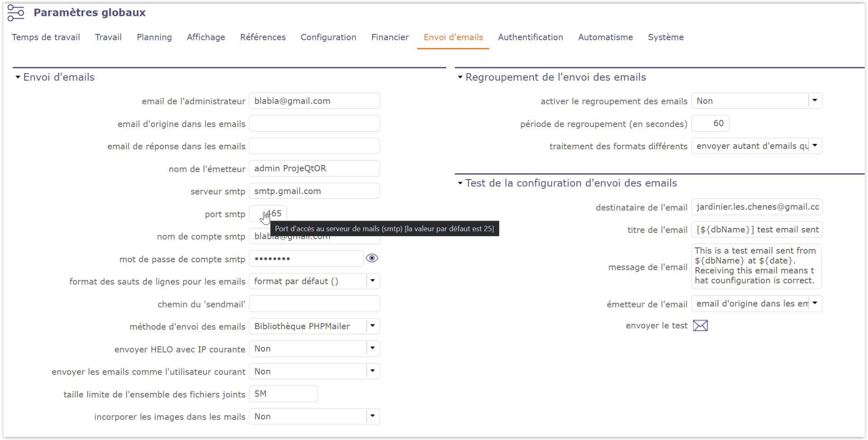Collapse Test de la configuration section
This screenshot has width=868, height=440.
click(460, 183)
